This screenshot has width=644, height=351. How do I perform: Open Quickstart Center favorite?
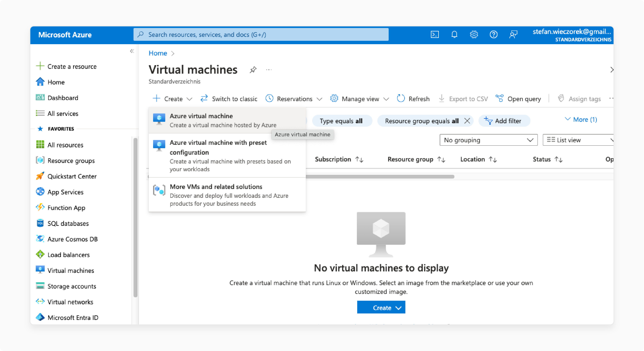point(66,177)
